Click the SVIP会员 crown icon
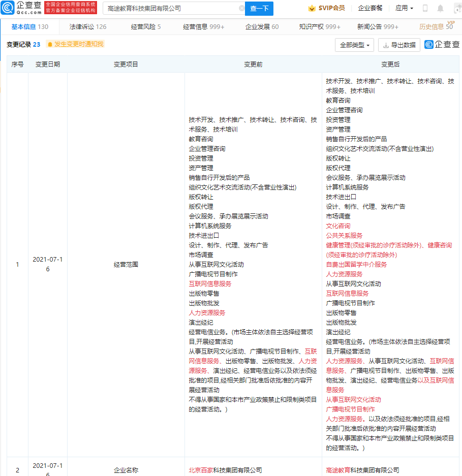The image size is (462, 476). click(x=312, y=8)
